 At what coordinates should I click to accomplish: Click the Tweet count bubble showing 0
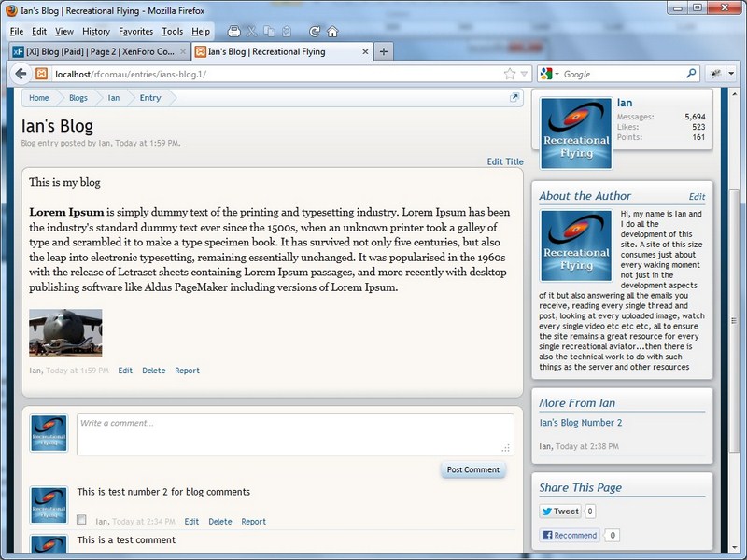(x=590, y=511)
